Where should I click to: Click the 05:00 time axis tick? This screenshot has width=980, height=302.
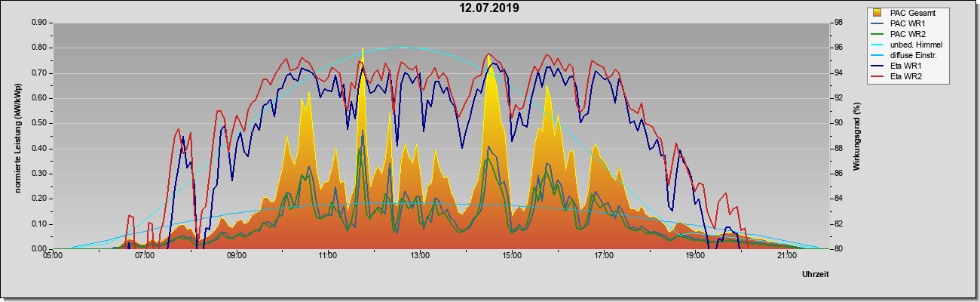point(53,257)
